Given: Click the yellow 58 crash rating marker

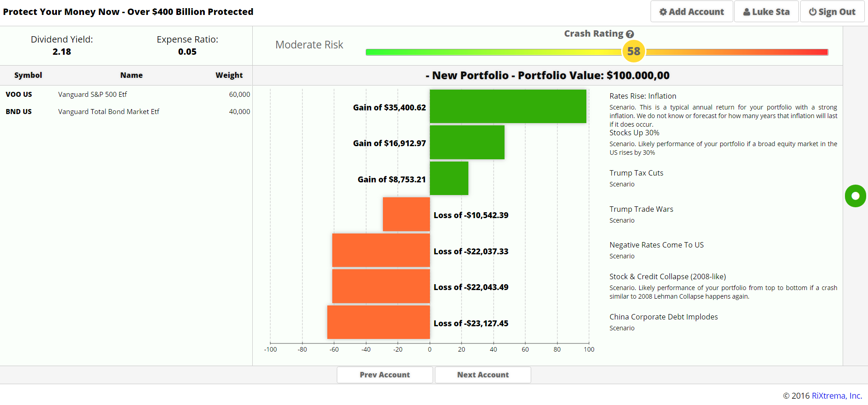Looking at the screenshot, I should [633, 52].
